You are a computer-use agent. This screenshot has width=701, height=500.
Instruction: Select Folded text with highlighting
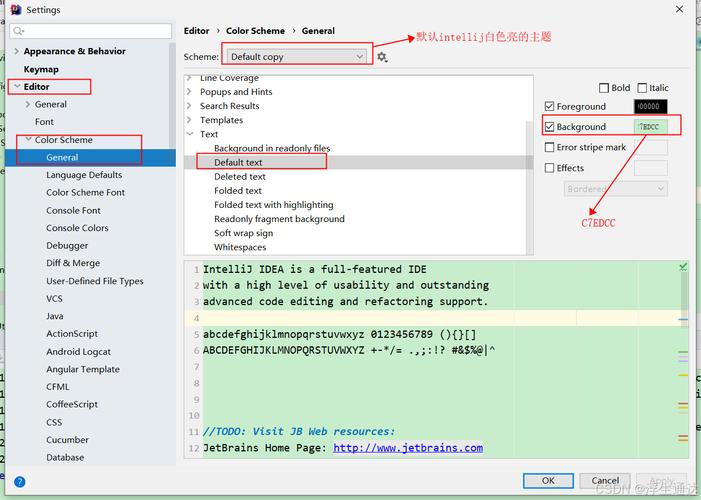click(274, 205)
